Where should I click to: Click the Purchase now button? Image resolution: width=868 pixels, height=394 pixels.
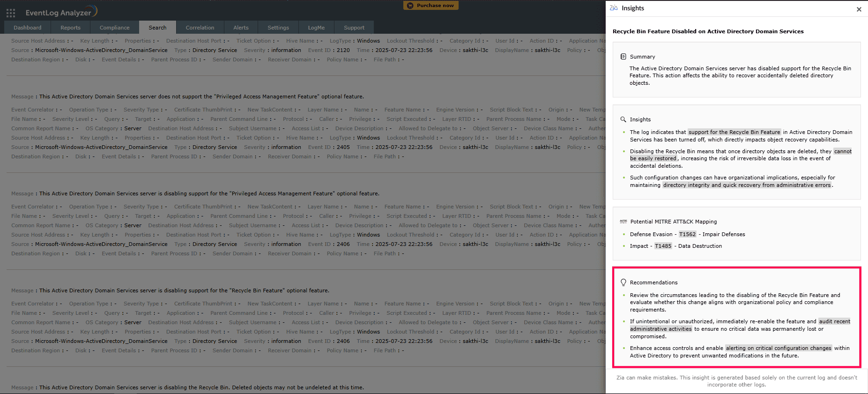[431, 6]
